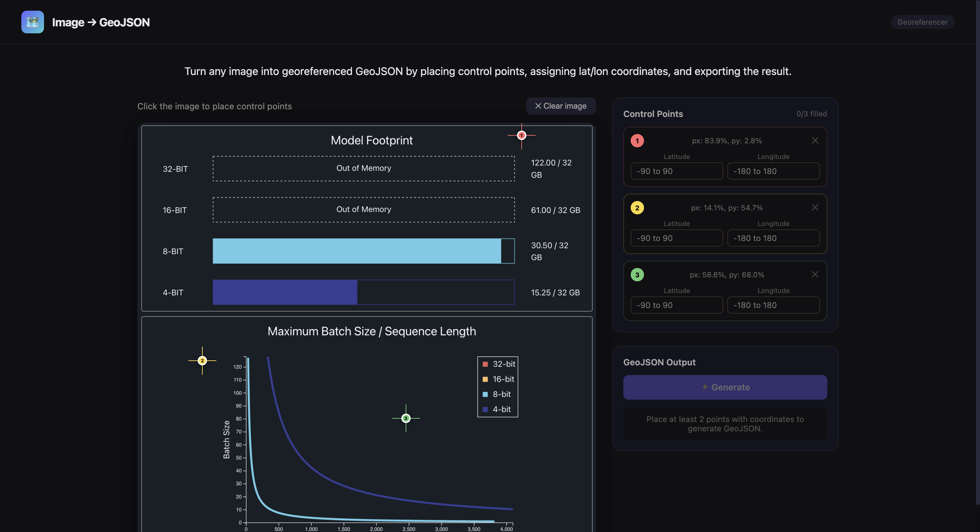Remove control point 3 with its X
The image size is (980, 532).
(815, 274)
